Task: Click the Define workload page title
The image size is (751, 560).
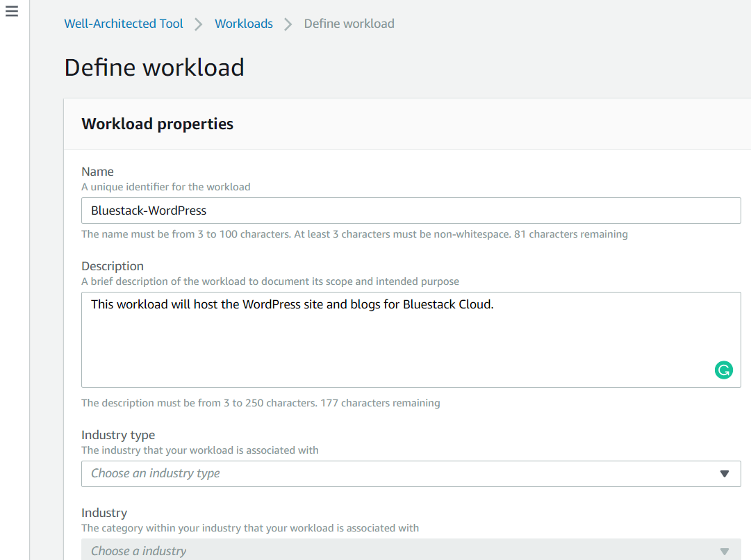Action: [154, 67]
